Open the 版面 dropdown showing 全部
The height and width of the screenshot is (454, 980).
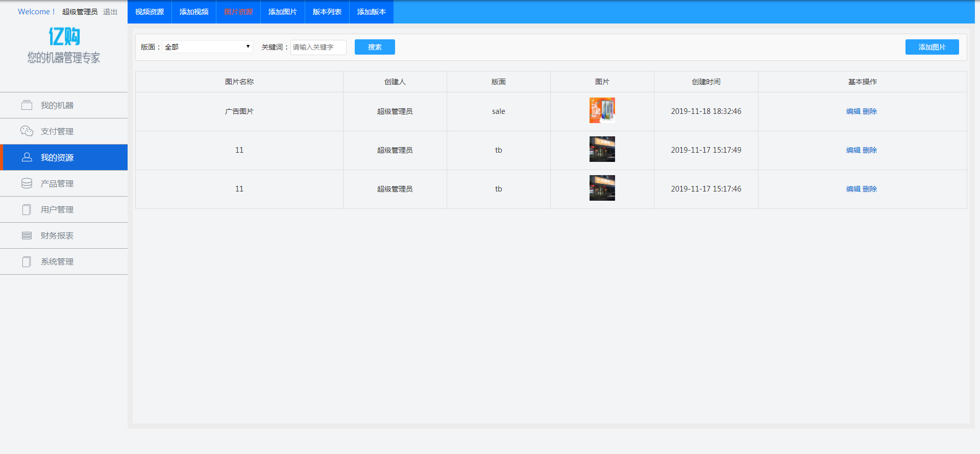point(208,47)
